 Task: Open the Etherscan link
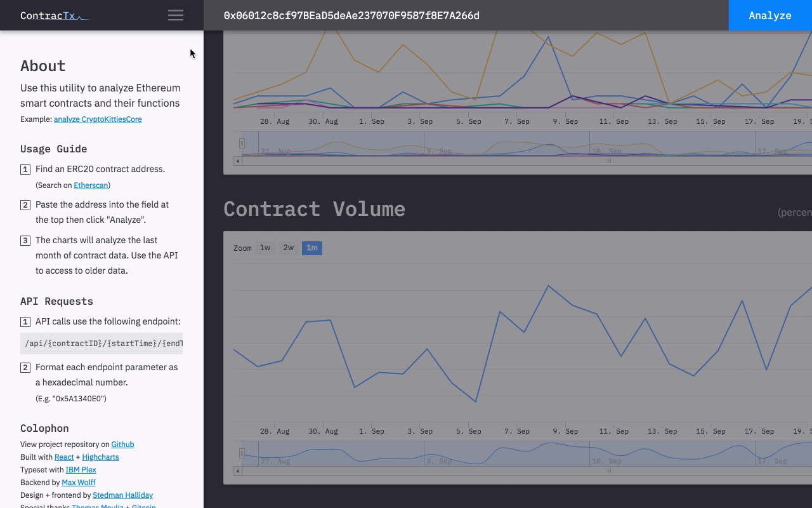[x=91, y=185]
